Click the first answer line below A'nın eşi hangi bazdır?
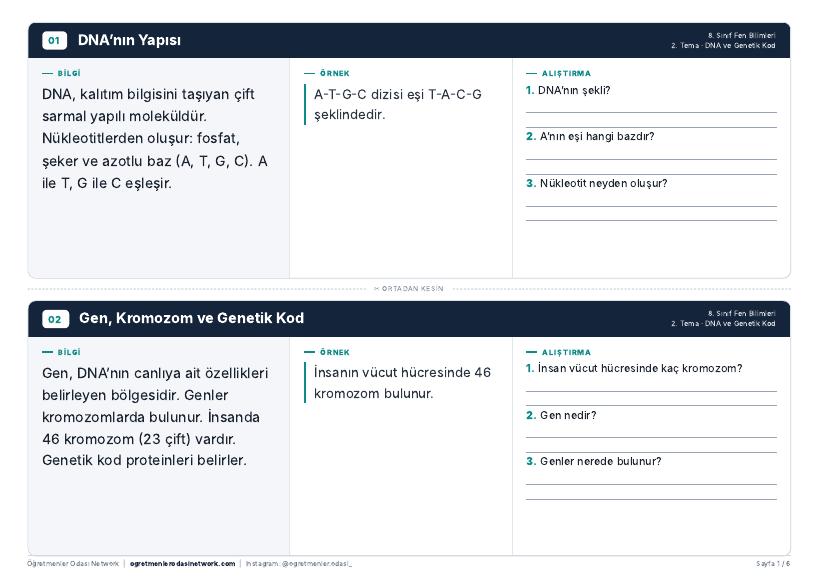 [x=651, y=159]
